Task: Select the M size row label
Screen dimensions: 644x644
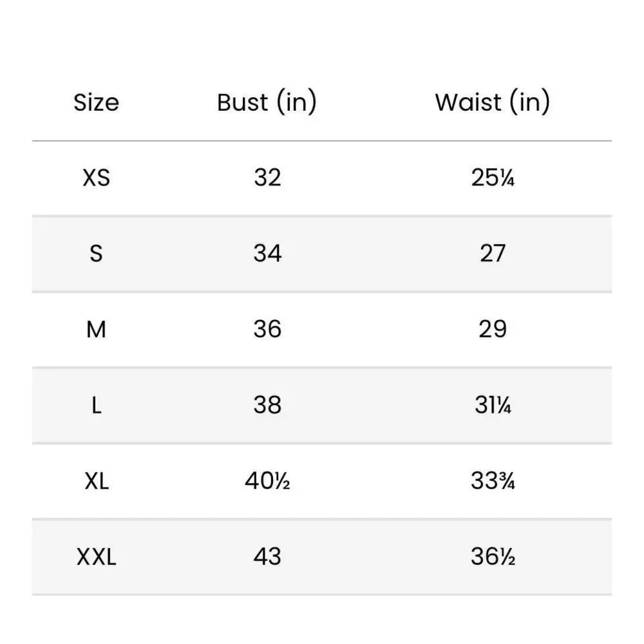Action: point(96,330)
